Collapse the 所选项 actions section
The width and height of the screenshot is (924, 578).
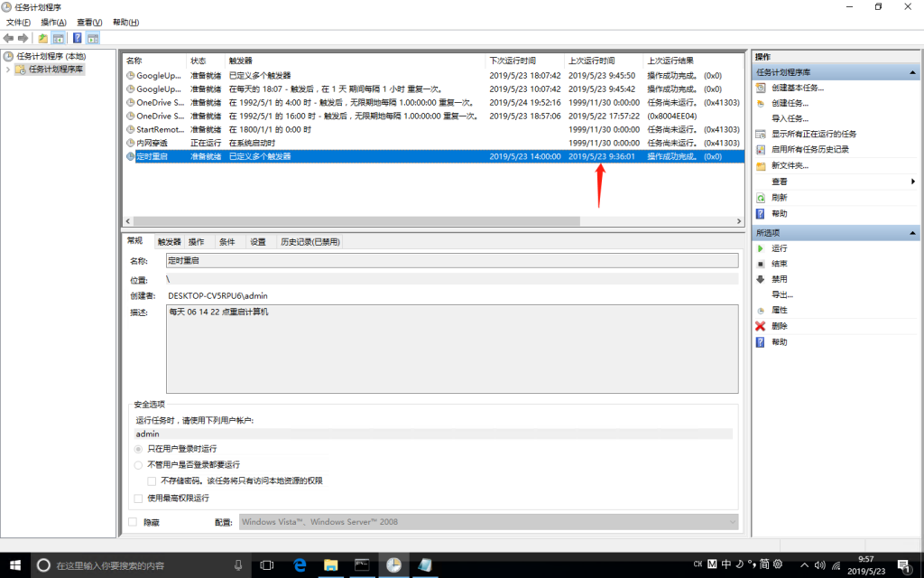coord(912,233)
